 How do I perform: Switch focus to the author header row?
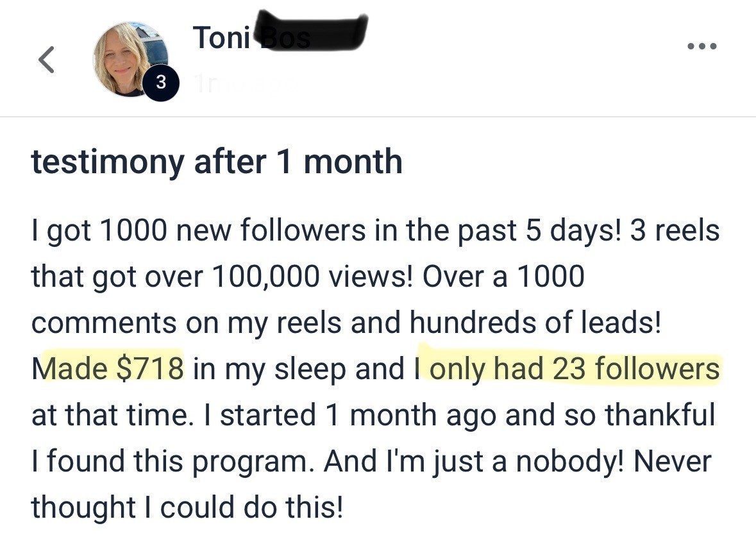coord(256,58)
